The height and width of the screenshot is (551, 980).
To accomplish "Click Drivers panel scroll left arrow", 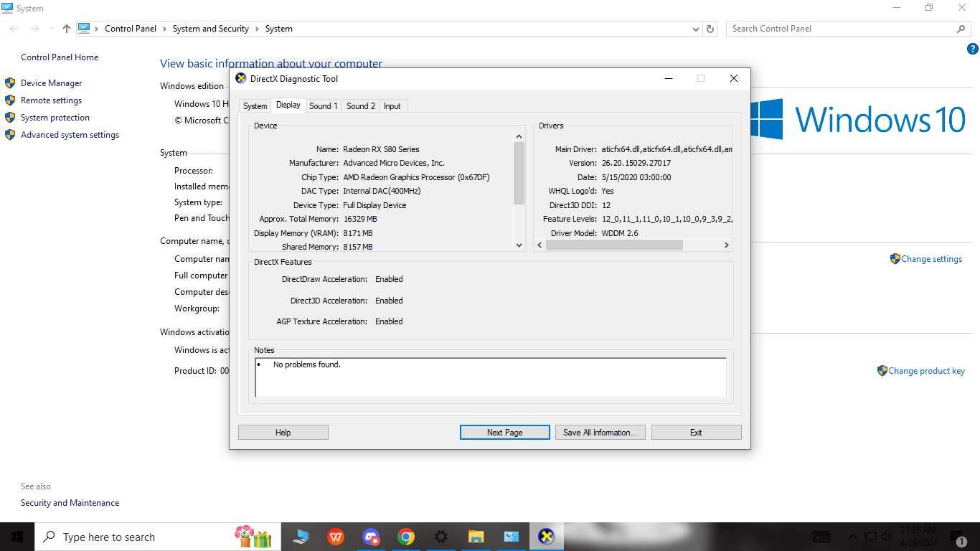I will click(540, 245).
